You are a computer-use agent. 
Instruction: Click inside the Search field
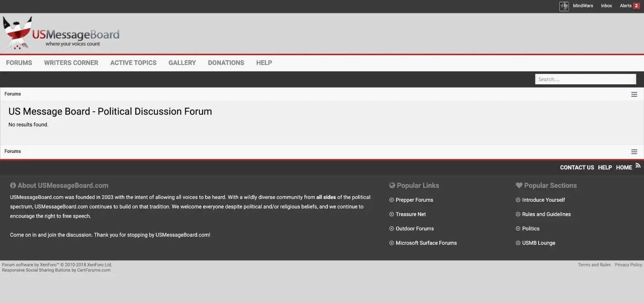(585, 79)
